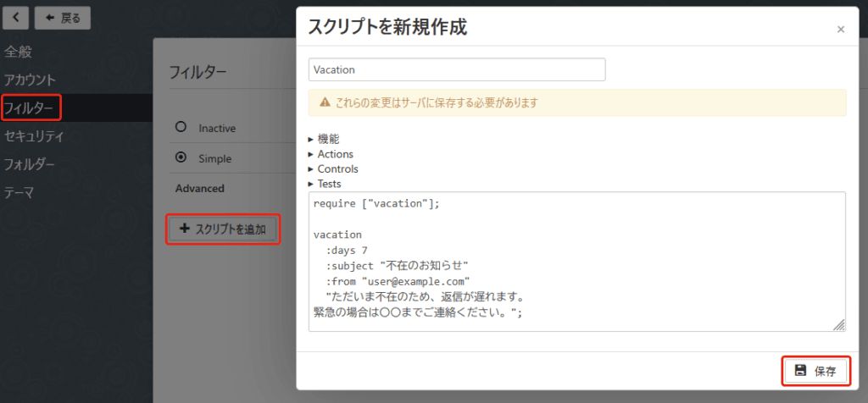Click the script name field containing Vacation

point(456,69)
